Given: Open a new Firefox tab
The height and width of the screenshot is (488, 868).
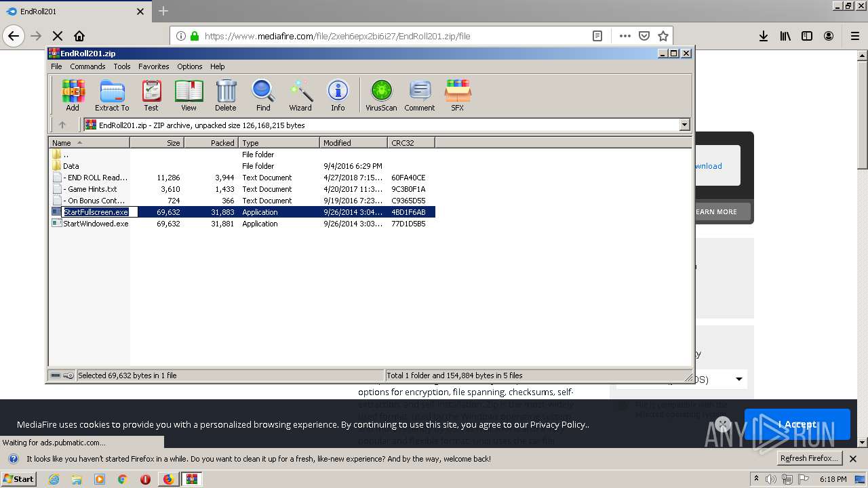Looking at the screenshot, I should pyautogui.click(x=163, y=11).
